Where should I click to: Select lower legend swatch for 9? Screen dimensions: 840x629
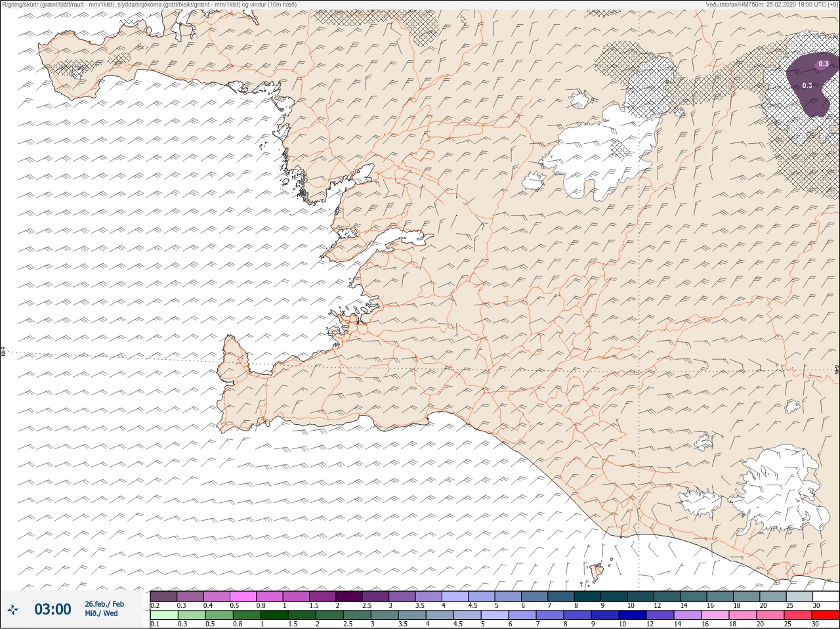point(605,615)
